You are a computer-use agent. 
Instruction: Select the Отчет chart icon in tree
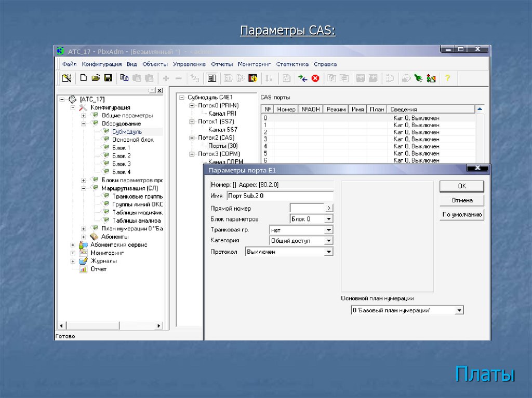pos(83,269)
